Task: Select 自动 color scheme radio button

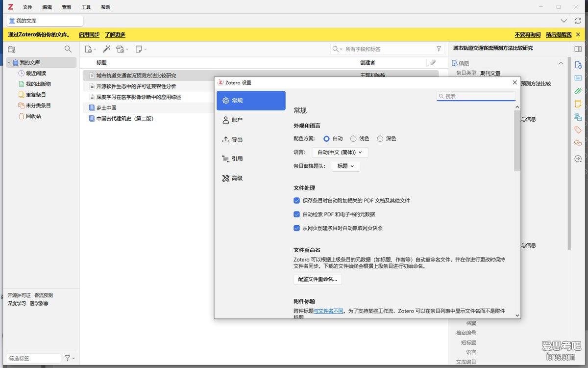Action: pos(327,139)
